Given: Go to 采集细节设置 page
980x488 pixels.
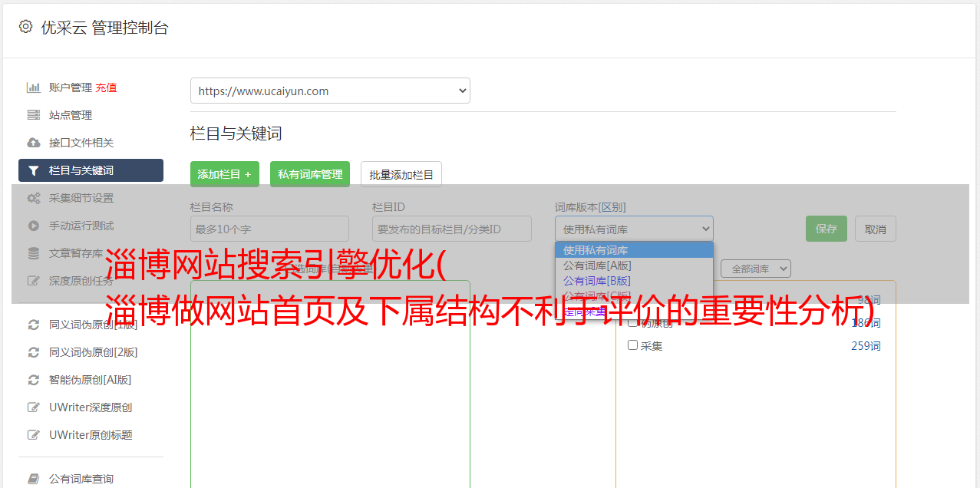Looking at the screenshot, I should click(x=81, y=198).
